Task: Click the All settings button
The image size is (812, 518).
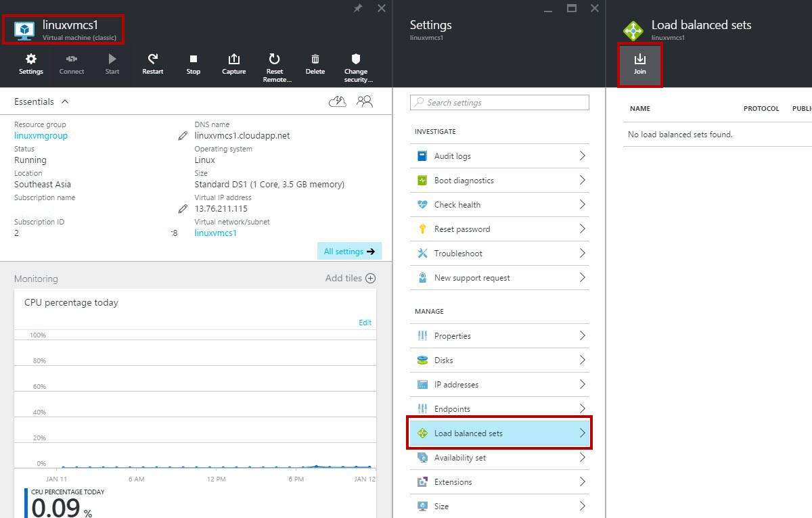Action: (349, 251)
